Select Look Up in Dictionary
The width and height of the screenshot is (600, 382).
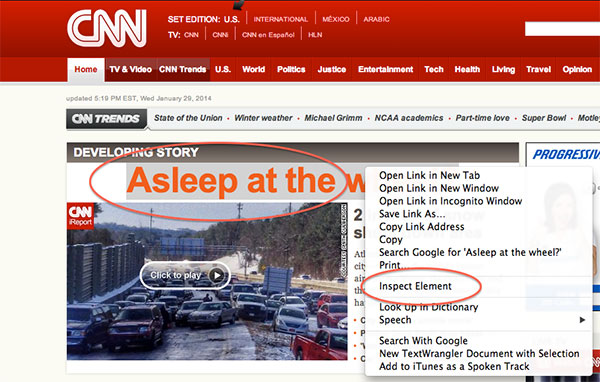tap(429, 307)
